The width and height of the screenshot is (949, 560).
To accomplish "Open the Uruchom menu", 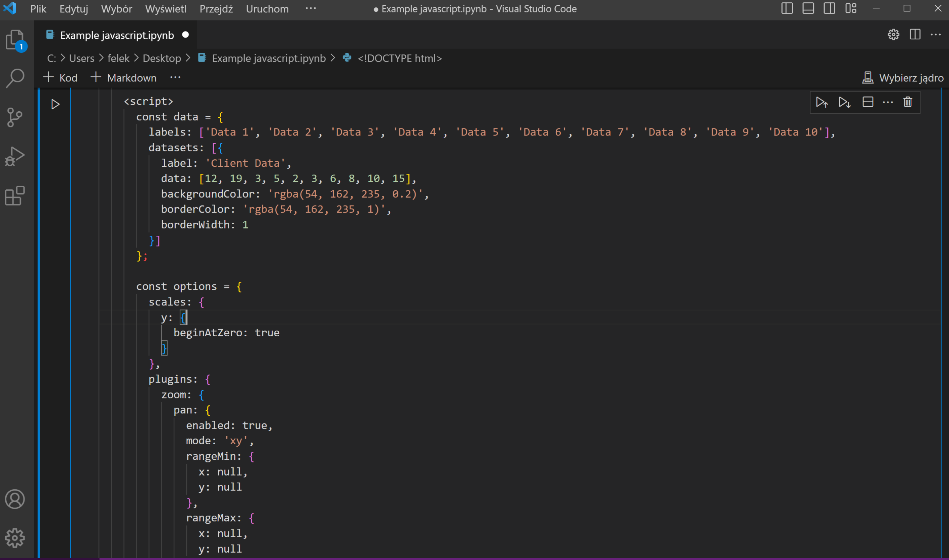I will pyautogui.click(x=267, y=9).
